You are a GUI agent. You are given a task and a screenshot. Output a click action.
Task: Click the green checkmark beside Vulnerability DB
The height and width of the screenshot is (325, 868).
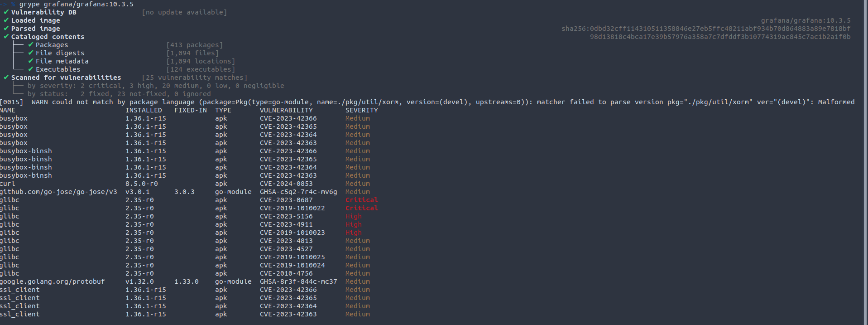pyautogui.click(x=6, y=12)
